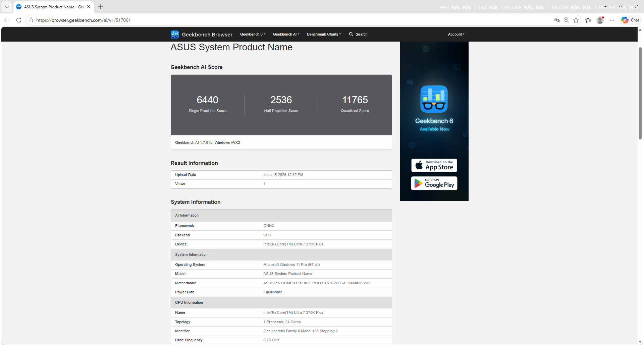Screen dimensions: 644x346
Task: Click the Geekbench AI 1.7.0 for Windows AVX2 text
Action: click(208, 142)
